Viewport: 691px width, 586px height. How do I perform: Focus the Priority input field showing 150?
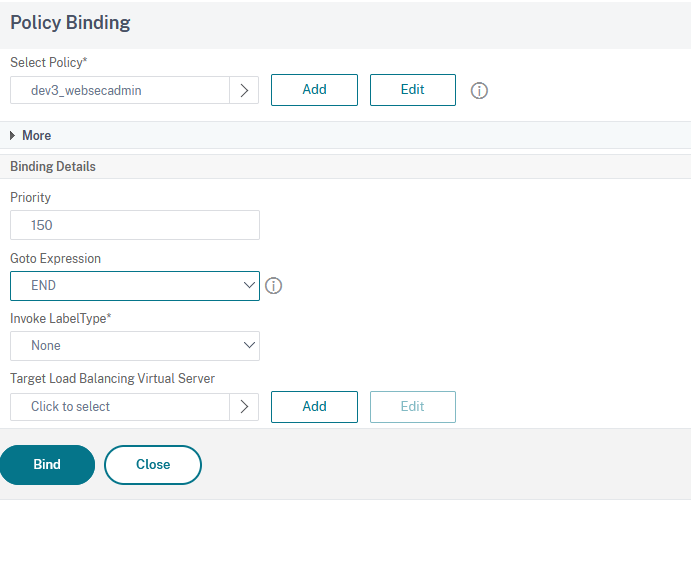(134, 225)
